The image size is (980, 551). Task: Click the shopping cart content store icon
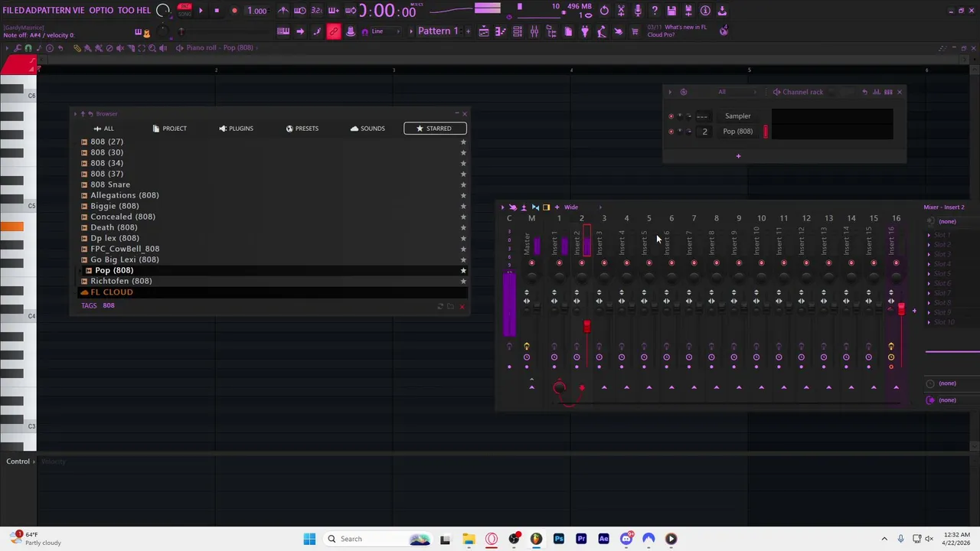point(635,31)
